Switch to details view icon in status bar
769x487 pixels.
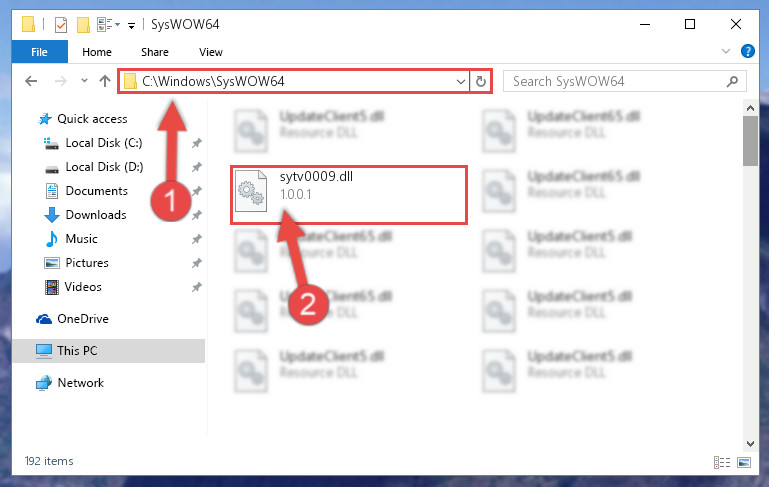click(722, 462)
